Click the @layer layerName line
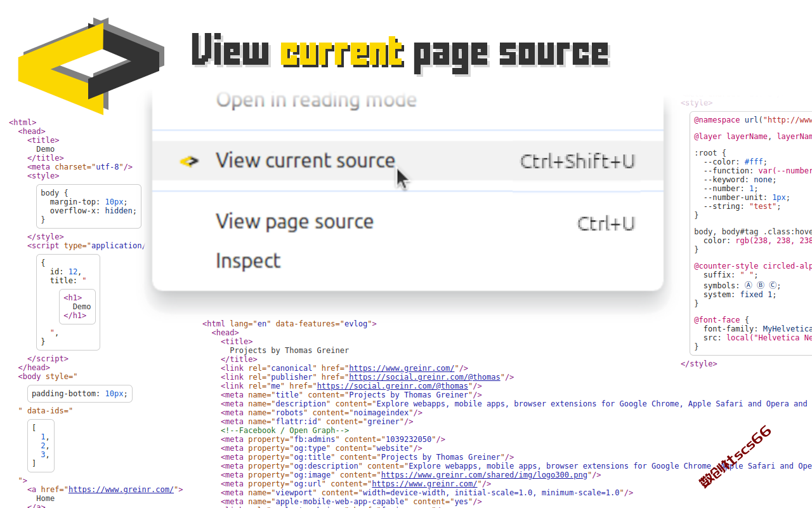Screen dimensions: 812x508 tap(753, 137)
